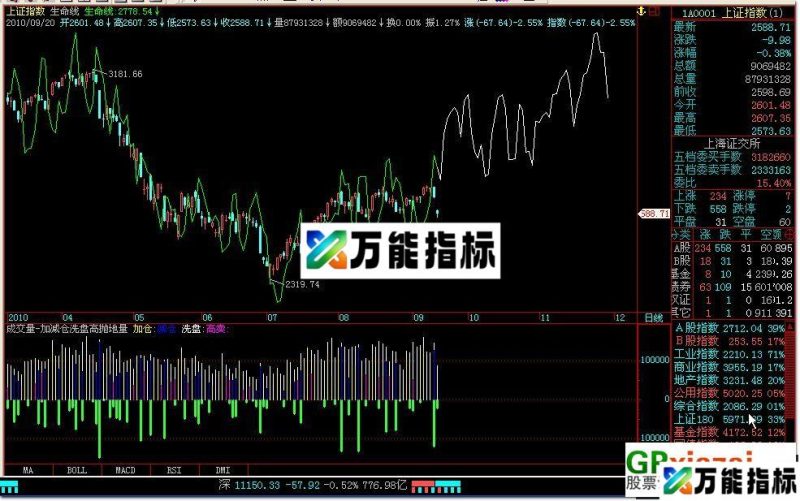Viewport: 800px width, 501px height.
Task: Click the 空额 column header
Action: [770, 235]
